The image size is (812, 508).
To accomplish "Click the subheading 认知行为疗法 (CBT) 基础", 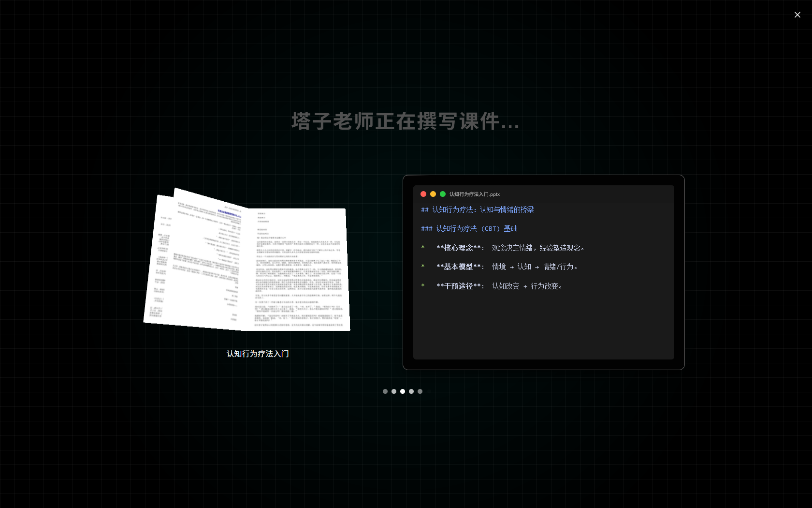I will pos(469,228).
